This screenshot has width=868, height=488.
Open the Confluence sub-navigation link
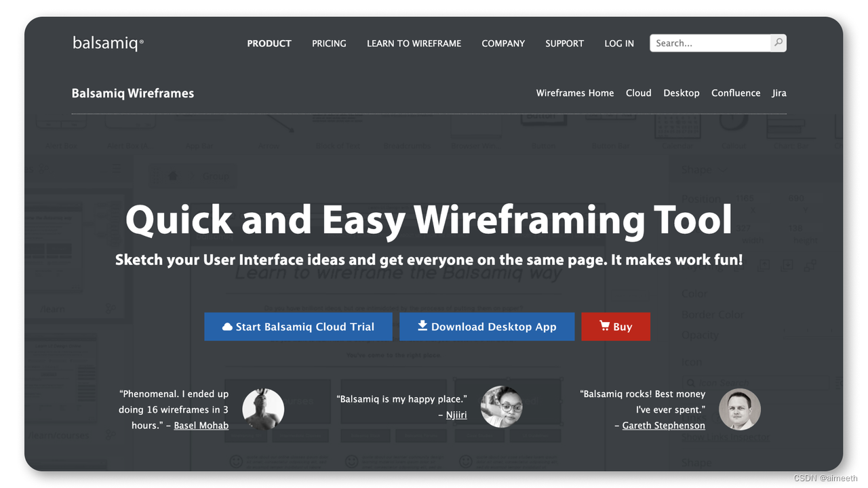pyautogui.click(x=736, y=93)
